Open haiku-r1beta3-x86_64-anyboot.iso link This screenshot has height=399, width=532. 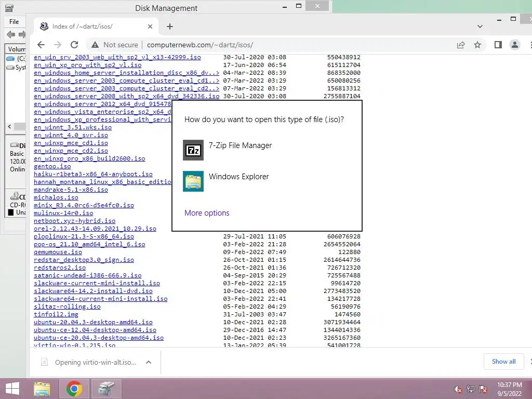(x=93, y=174)
